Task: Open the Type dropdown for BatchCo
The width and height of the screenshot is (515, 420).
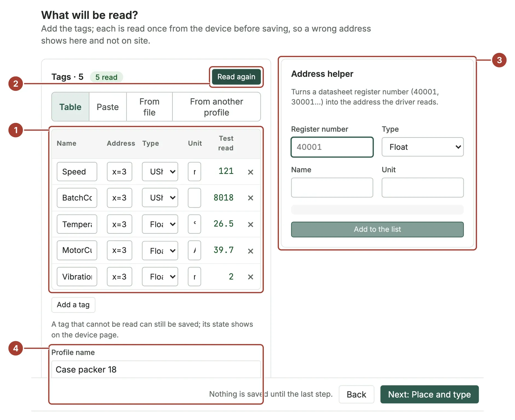Action: pos(160,198)
